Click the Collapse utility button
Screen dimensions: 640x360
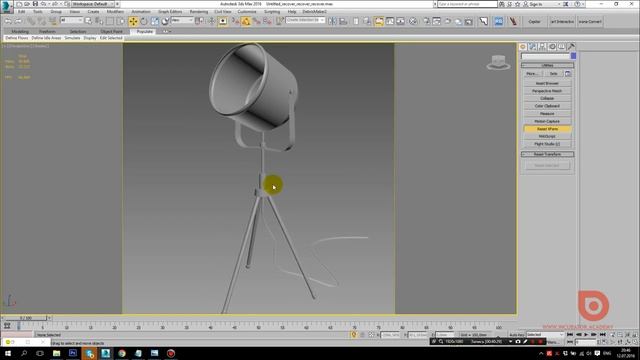tap(547, 98)
